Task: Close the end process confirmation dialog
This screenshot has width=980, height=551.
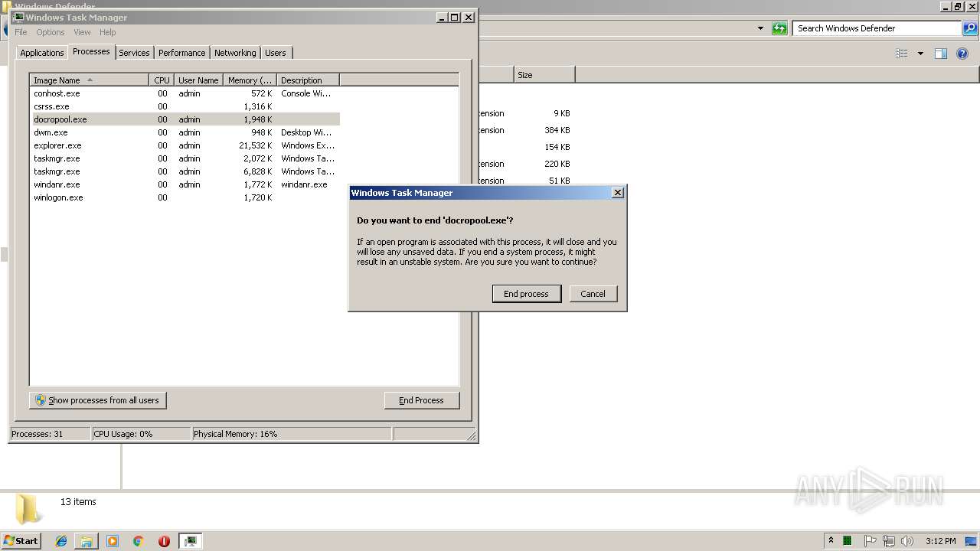Action: 618,193
